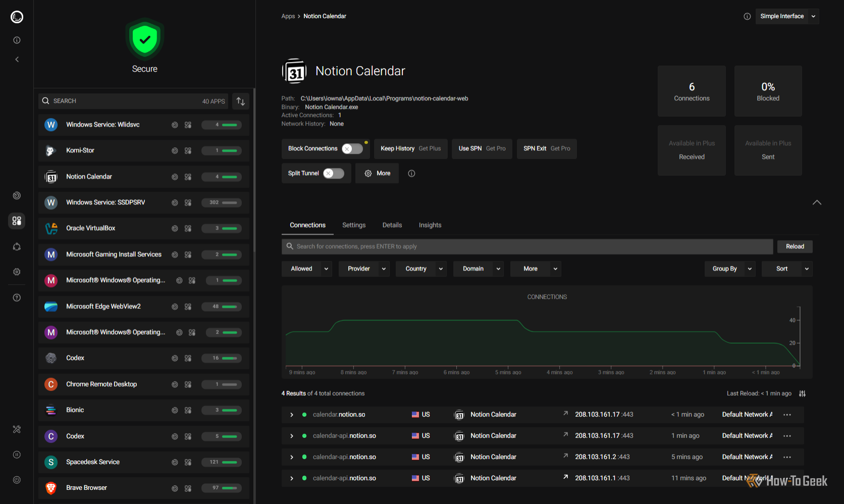Click Use SPN Get Pro button
This screenshot has width=844, height=504.
coord(482,149)
